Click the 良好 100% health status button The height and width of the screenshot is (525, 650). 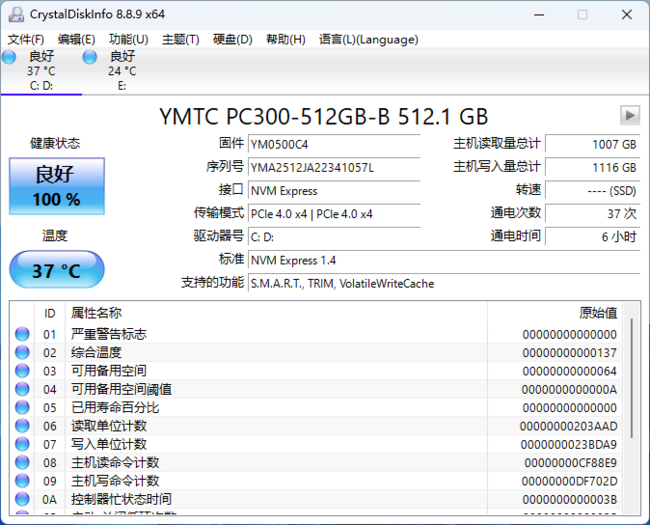point(57,186)
